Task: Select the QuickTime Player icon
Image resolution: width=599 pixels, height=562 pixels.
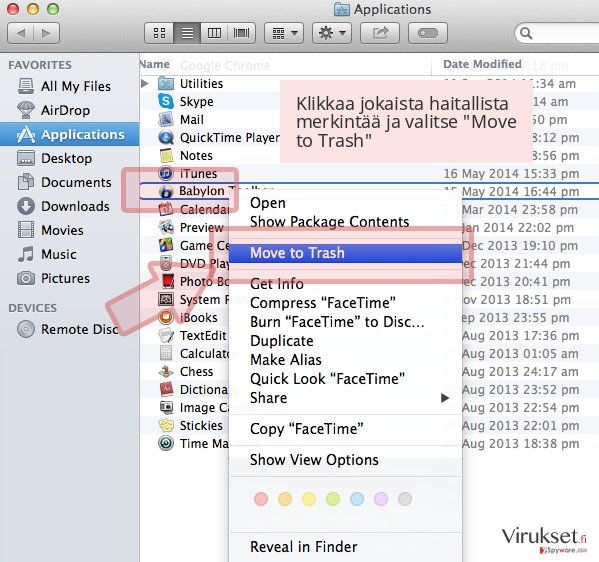Action: coord(166,137)
